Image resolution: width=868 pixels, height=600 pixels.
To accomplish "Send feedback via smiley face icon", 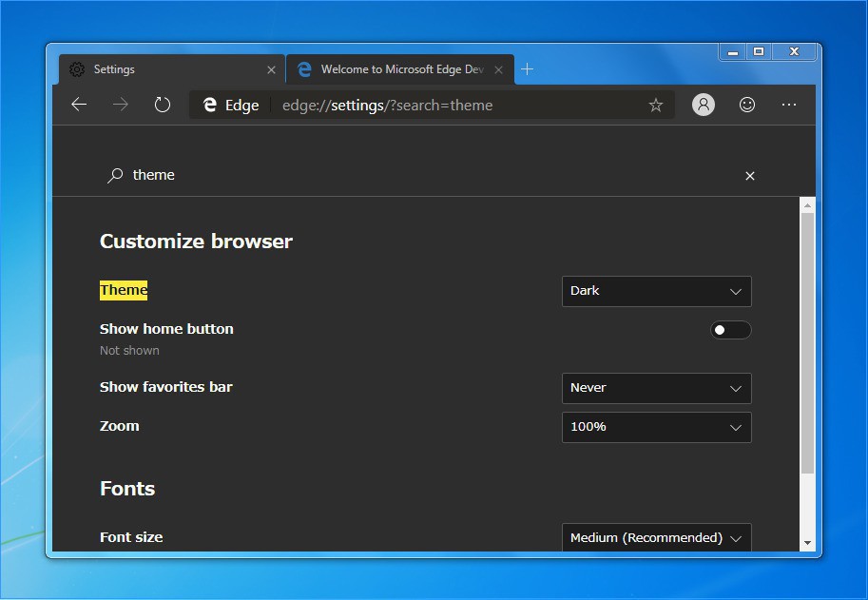I will pos(747,105).
